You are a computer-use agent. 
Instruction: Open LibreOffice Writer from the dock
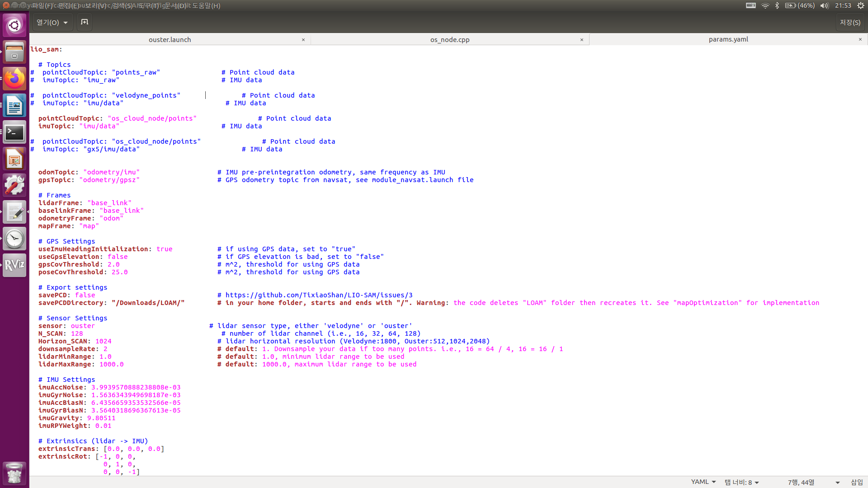point(14,105)
